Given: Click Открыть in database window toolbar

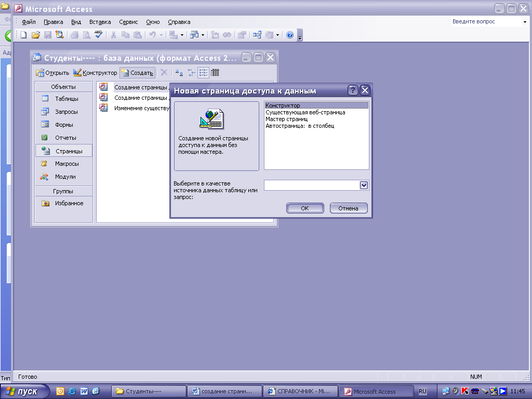Looking at the screenshot, I should point(52,73).
